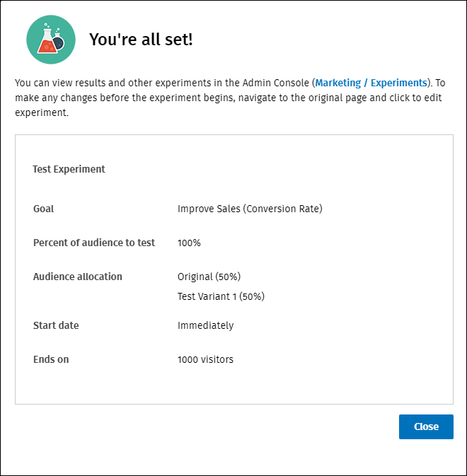Image resolution: width=467 pixels, height=476 pixels.
Task: Click the "You're all set!" heading
Action: click(x=141, y=40)
